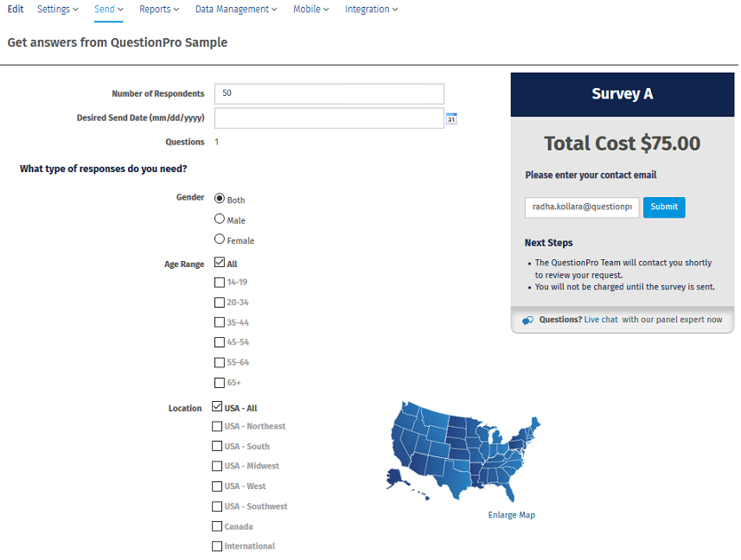This screenshot has width=741, height=560.
Task: Toggle the USA - All location checkbox
Action: coord(217,406)
